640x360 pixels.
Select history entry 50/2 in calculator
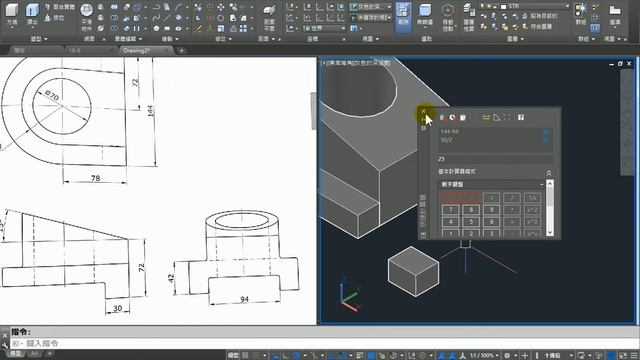pos(446,140)
